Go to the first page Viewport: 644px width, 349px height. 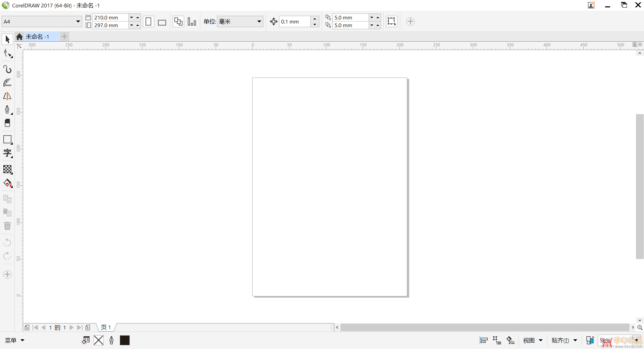(35, 328)
